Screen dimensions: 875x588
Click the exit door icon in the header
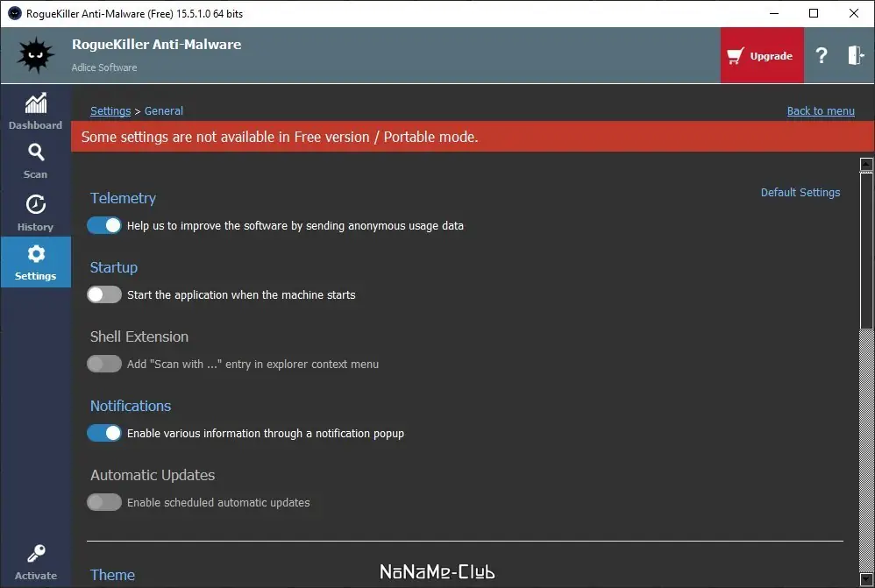(x=856, y=55)
